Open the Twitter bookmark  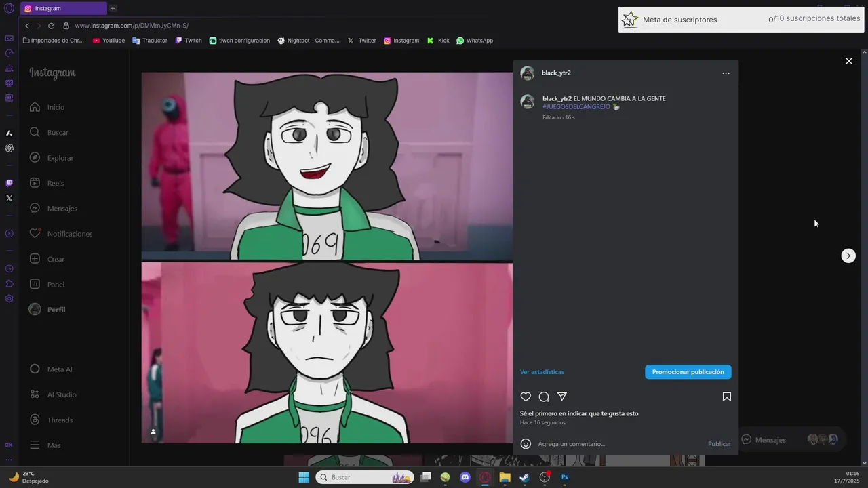click(x=361, y=41)
